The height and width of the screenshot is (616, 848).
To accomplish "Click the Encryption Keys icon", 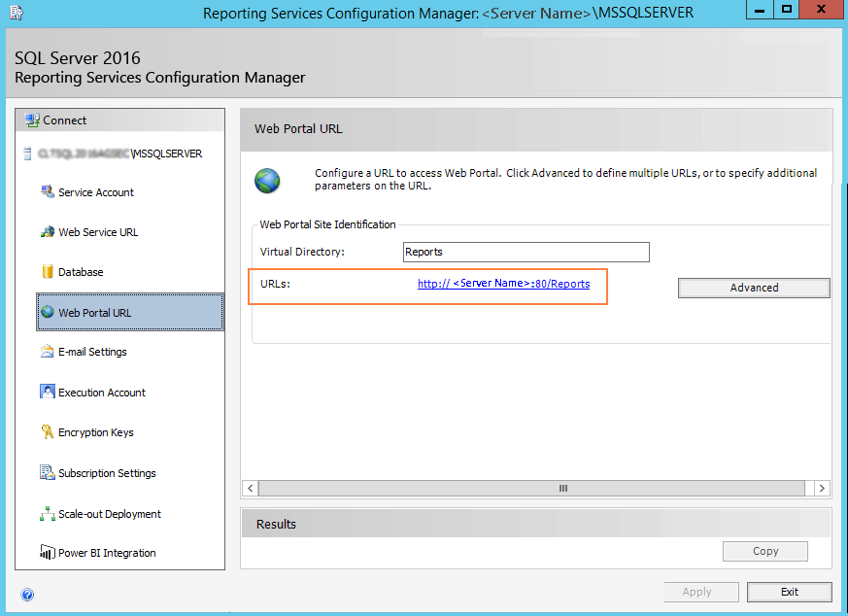I will 47,432.
